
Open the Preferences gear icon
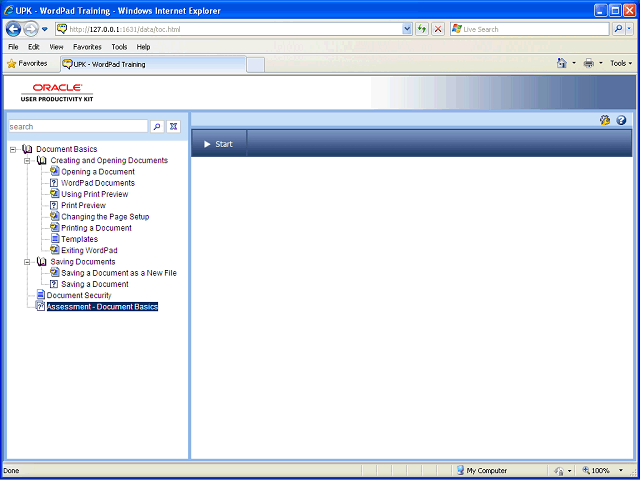click(x=605, y=120)
